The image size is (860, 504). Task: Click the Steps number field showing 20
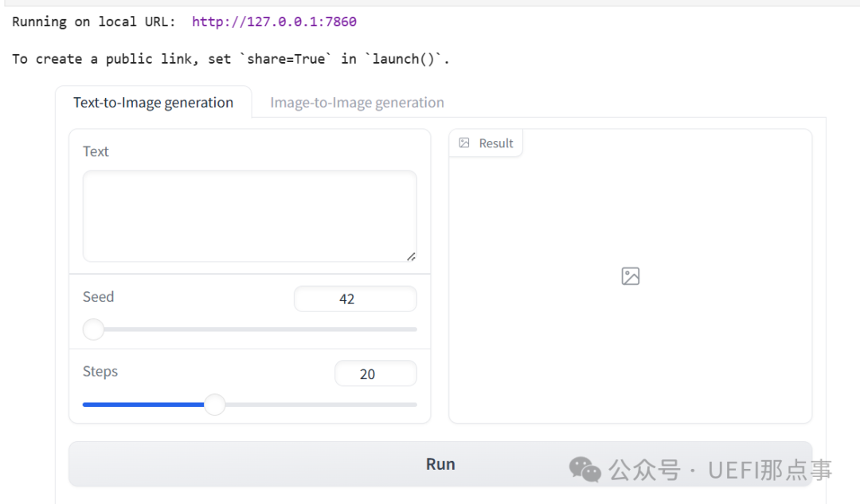[375, 374]
